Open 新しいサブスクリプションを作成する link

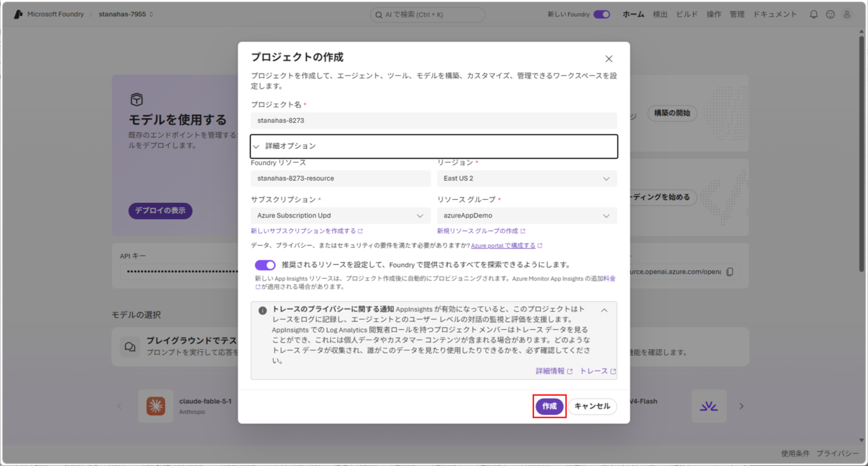tap(306, 231)
